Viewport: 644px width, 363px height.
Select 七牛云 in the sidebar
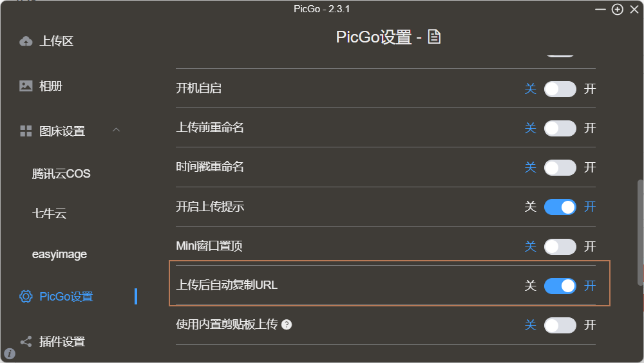[50, 214]
